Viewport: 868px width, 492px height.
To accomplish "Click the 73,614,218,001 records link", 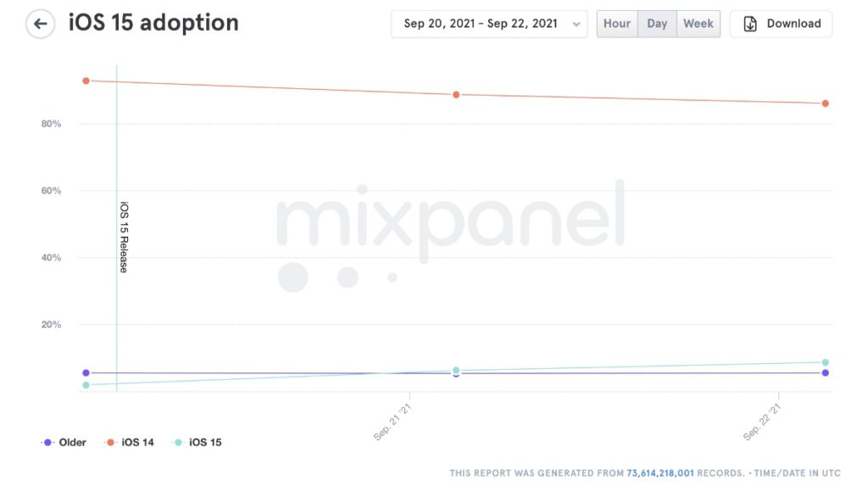I will pos(660,472).
